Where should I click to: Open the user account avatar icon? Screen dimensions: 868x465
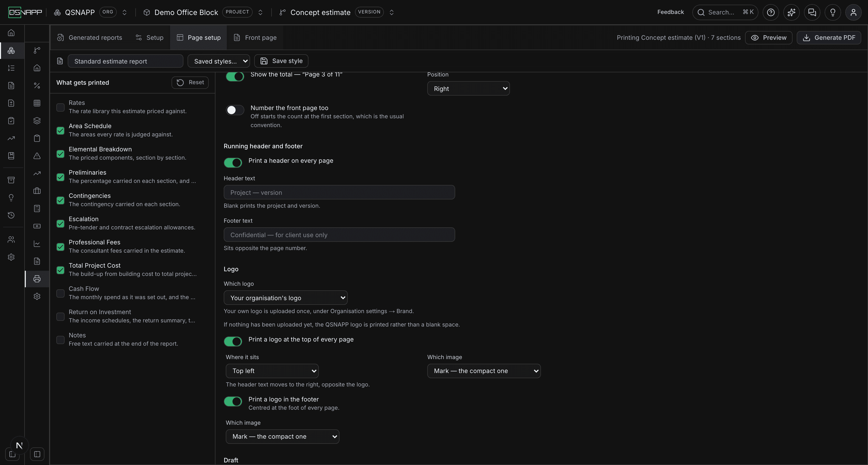pos(853,12)
